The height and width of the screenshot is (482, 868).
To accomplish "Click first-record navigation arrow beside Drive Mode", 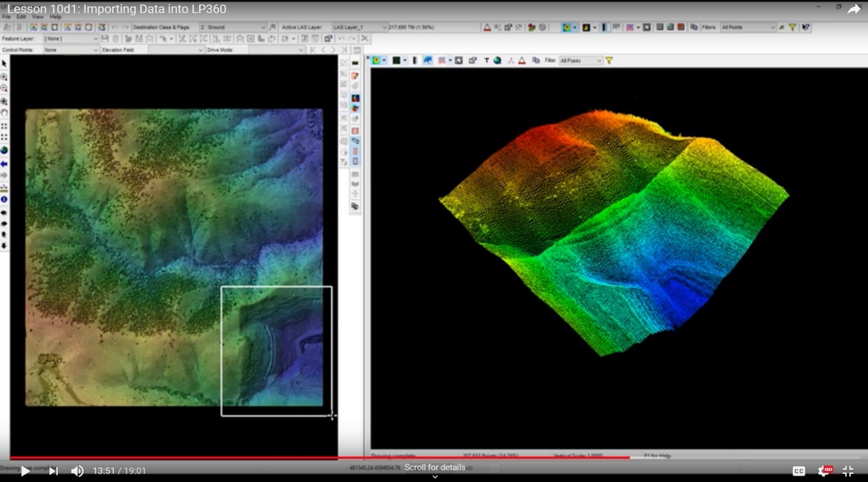I will click(x=313, y=50).
